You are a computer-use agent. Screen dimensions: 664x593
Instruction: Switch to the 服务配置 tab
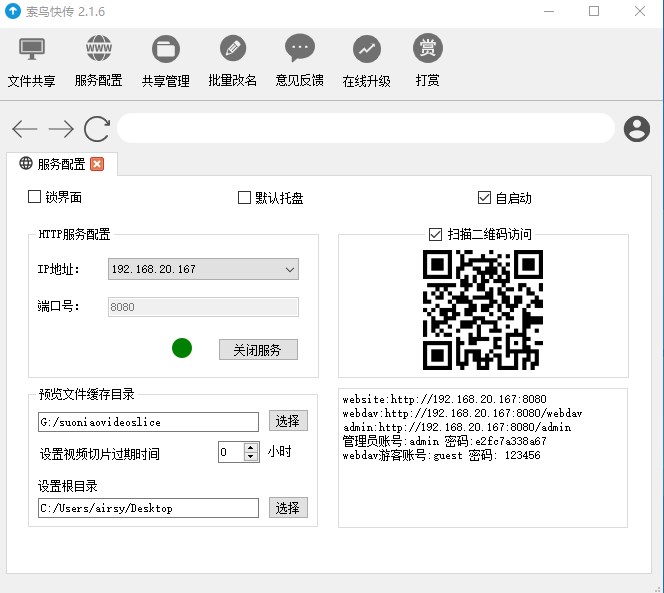point(60,164)
